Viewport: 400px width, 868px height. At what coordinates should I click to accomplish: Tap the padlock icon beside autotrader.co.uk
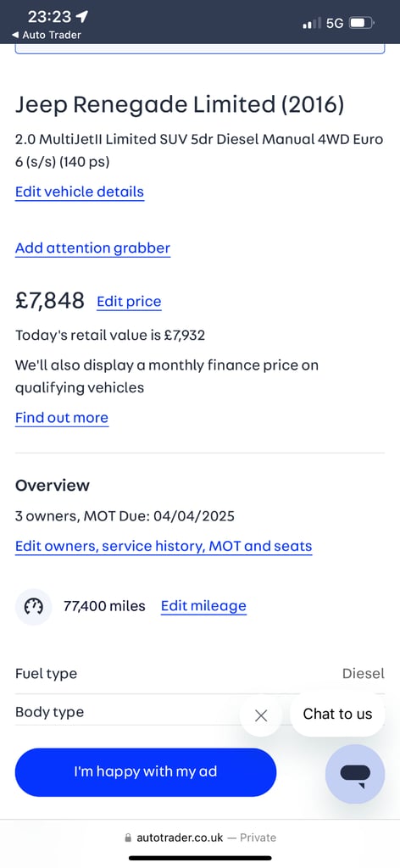point(129,837)
